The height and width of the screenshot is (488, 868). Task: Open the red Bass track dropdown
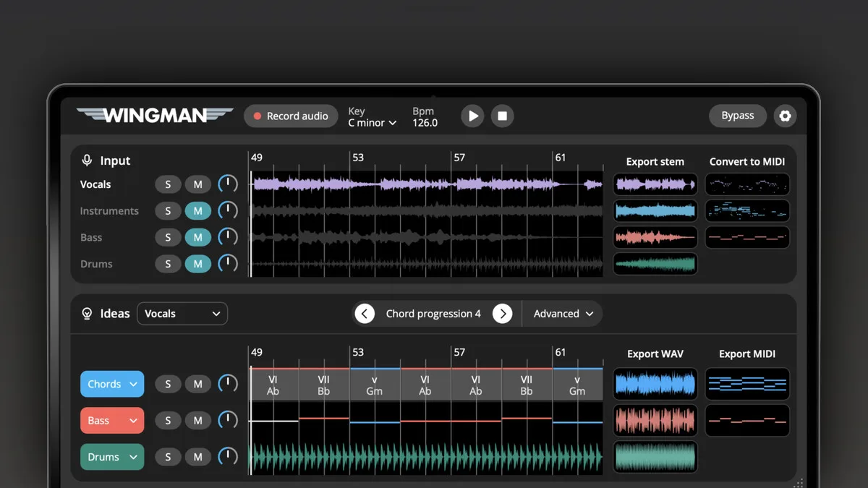click(112, 420)
